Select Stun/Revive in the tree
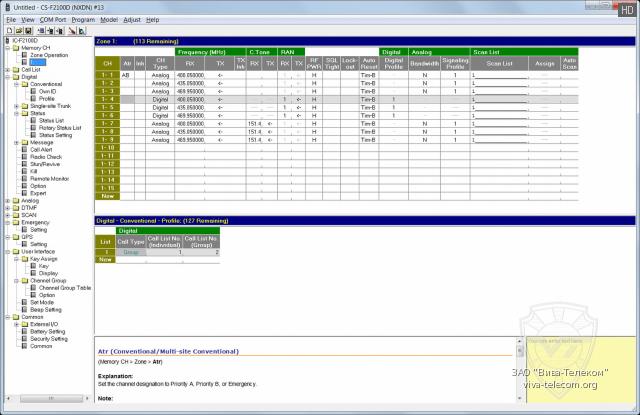The width and height of the screenshot is (640, 415). point(45,164)
